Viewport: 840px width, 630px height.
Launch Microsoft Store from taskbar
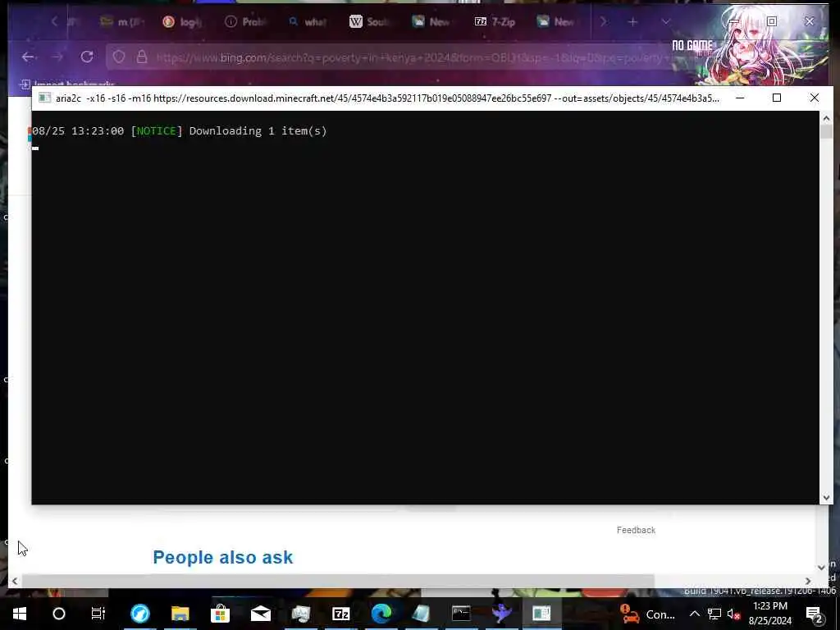[220, 614]
